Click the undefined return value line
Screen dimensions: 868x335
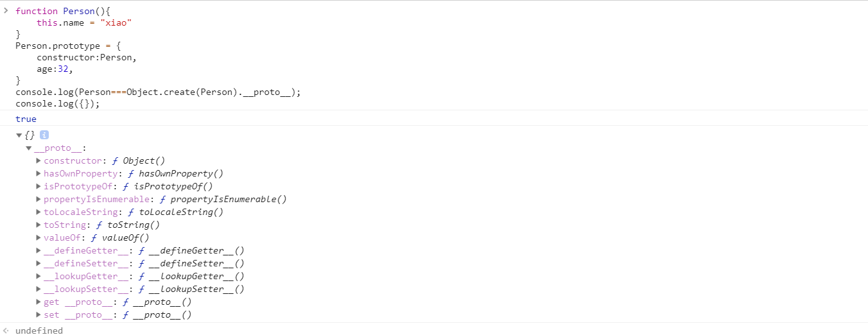click(39, 331)
